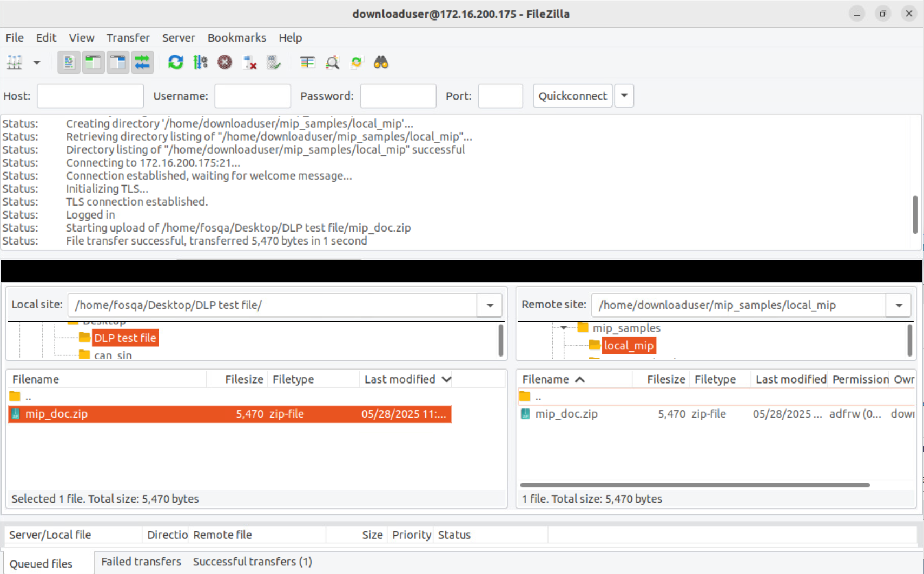The image size is (924, 574).
Task: Select mip_doc.zip in the remote file list
Action: click(716, 414)
